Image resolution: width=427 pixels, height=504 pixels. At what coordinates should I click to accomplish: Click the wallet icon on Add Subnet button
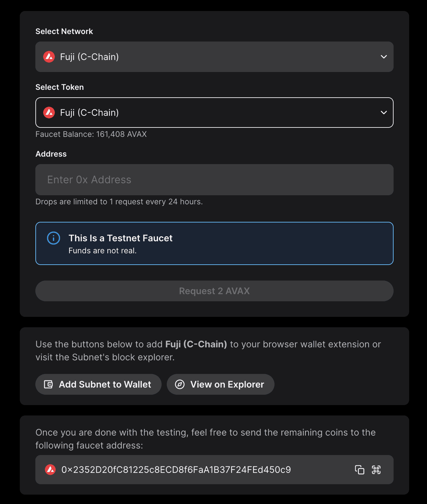(48, 384)
